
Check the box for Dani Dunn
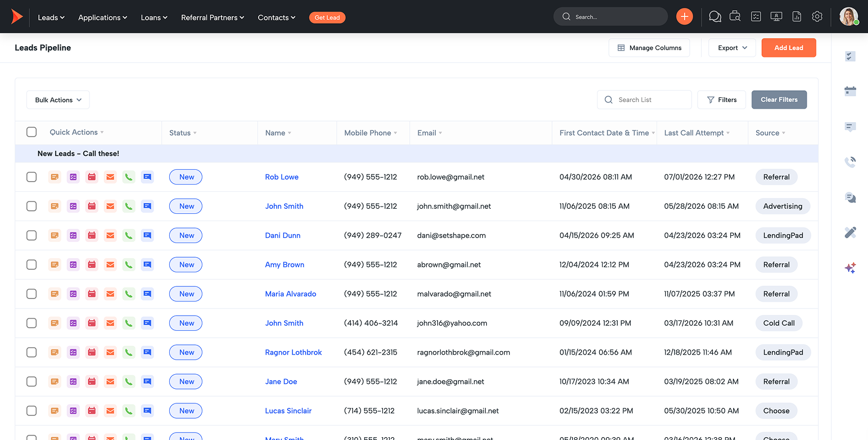pyautogui.click(x=31, y=235)
